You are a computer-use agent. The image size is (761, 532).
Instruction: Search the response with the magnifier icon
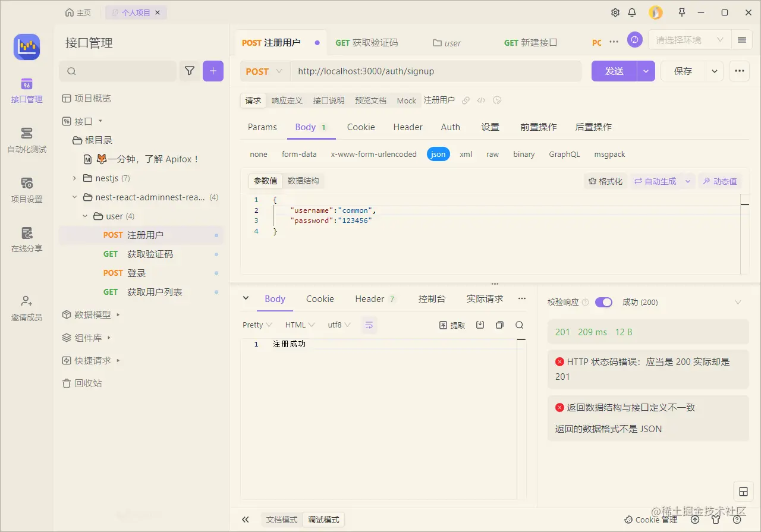coord(519,325)
